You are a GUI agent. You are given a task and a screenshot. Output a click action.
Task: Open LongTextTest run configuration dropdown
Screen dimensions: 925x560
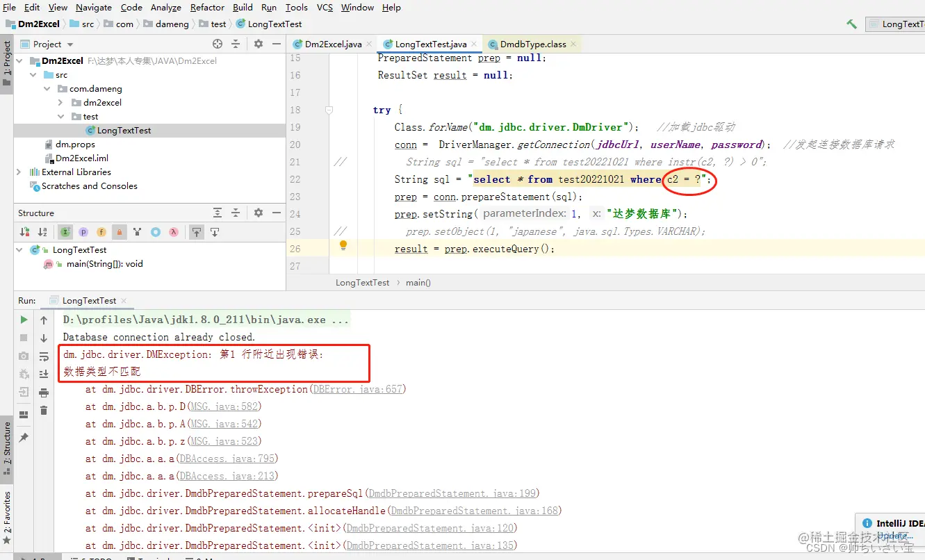click(x=895, y=24)
